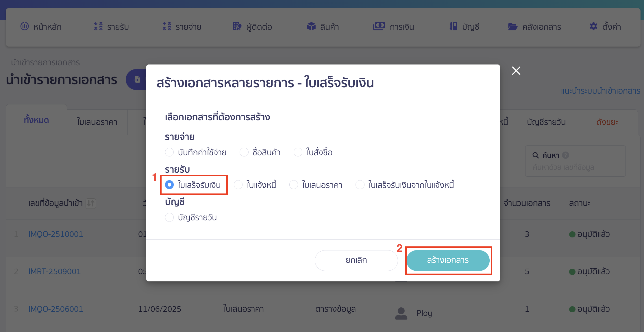The height and width of the screenshot is (332, 644).
Task: Switch to the ถังขยะ tab
Action: pyautogui.click(x=607, y=122)
